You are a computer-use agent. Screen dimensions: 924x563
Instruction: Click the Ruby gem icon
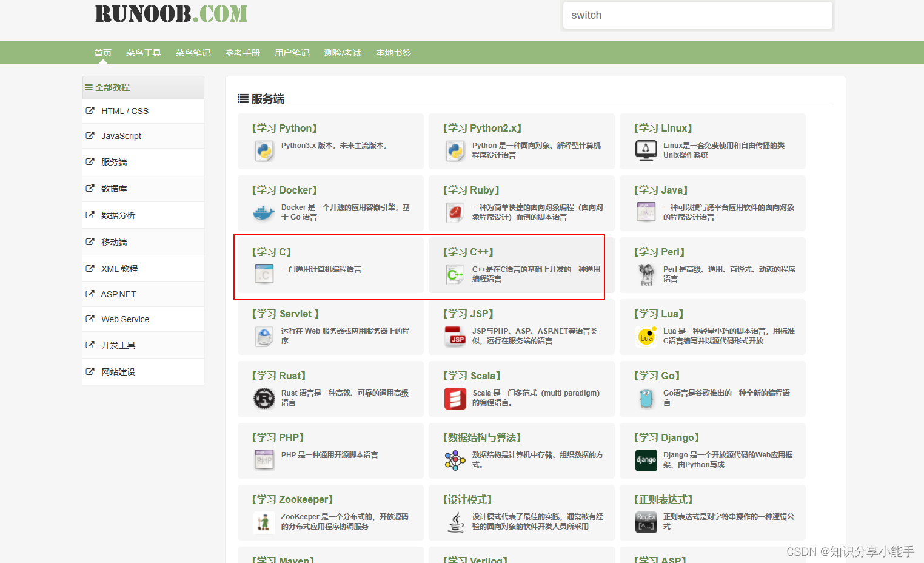click(455, 212)
